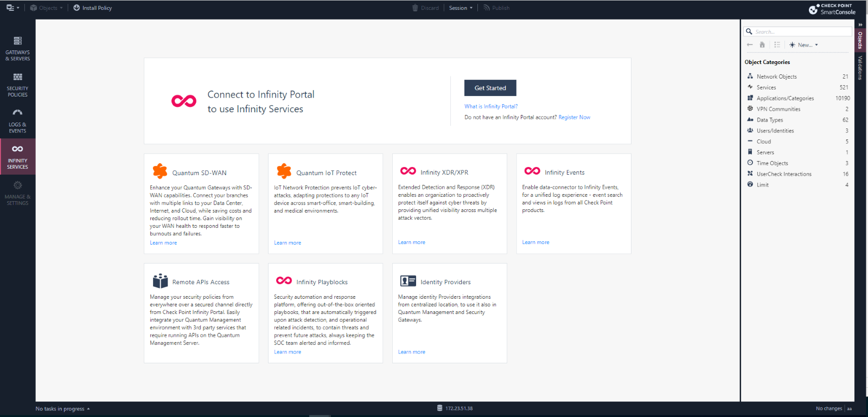Image resolution: width=868 pixels, height=417 pixels.
Task: Click the Identity Providers ID card icon
Action: [x=408, y=281]
